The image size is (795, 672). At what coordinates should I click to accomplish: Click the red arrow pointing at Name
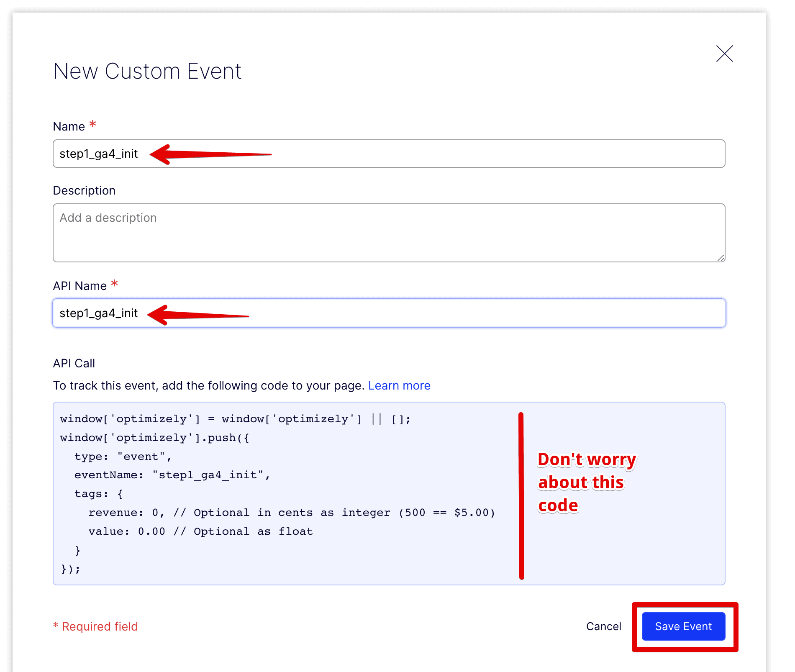209,154
